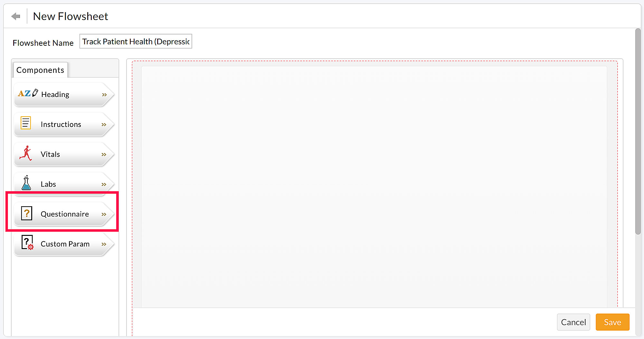The height and width of the screenshot is (339, 644).
Task: Click the back arrow beside New Flowsheet
Action: pyautogui.click(x=15, y=16)
